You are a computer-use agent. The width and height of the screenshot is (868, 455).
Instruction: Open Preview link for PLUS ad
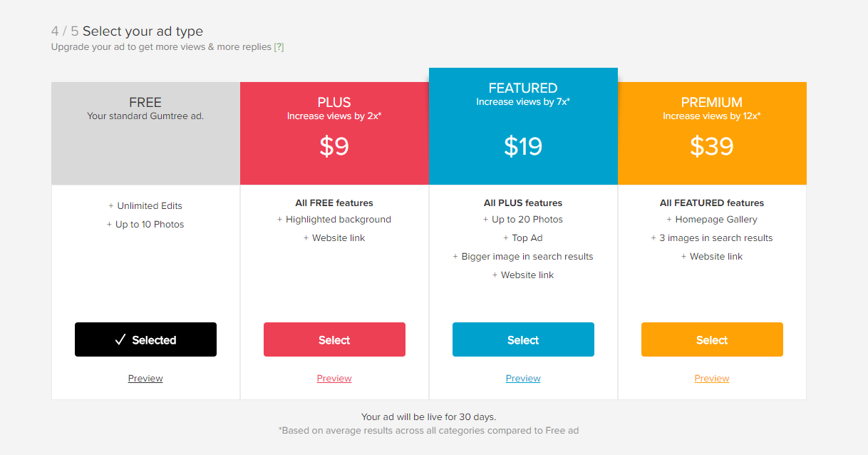point(334,379)
